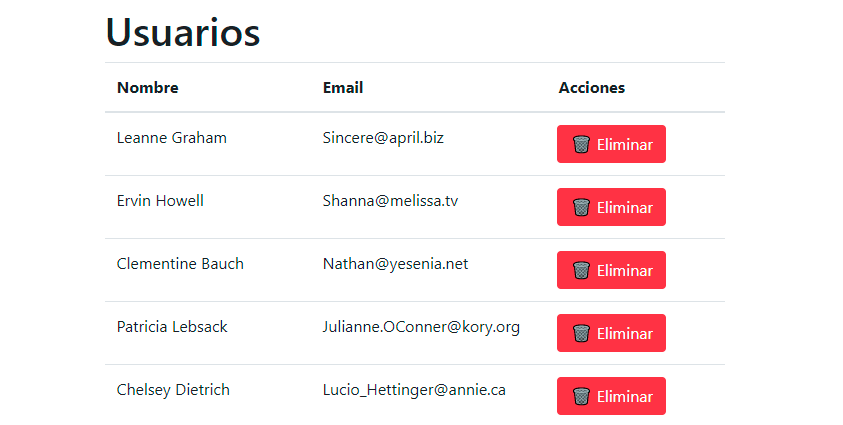Remove Clementine Bauch using Eliminar button
The width and height of the screenshot is (843, 425).
611,270
